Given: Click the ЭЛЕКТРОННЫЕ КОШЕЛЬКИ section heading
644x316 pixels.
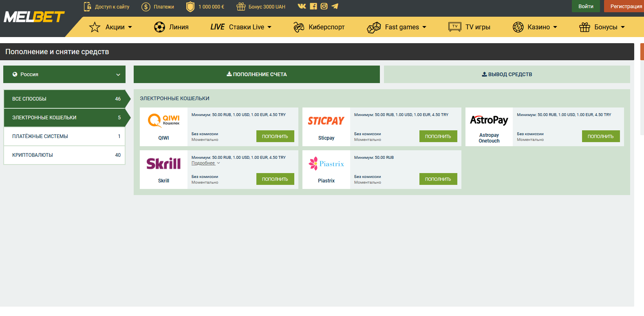Looking at the screenshot, I should pyautogui.click(x=174, y=99).
